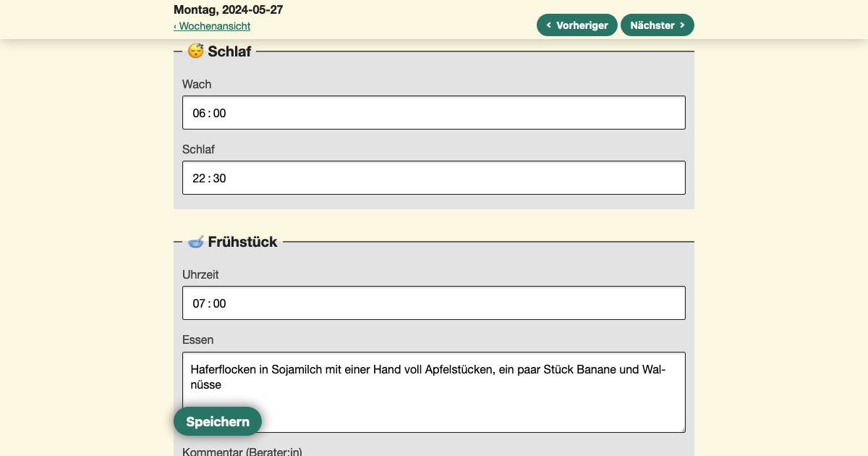868x456 pixels.
Task: Click the Frühstück section title
Action: 242,242
